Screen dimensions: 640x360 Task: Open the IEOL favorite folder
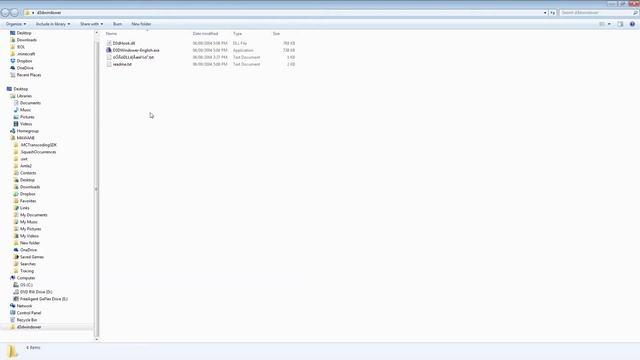tap(21, 47)
